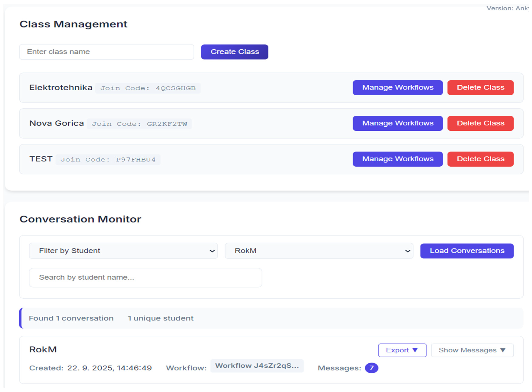Screen dimensions: 532x392
Task: Open the Filter by Student dropdown
Action: [x=123, y=251]
